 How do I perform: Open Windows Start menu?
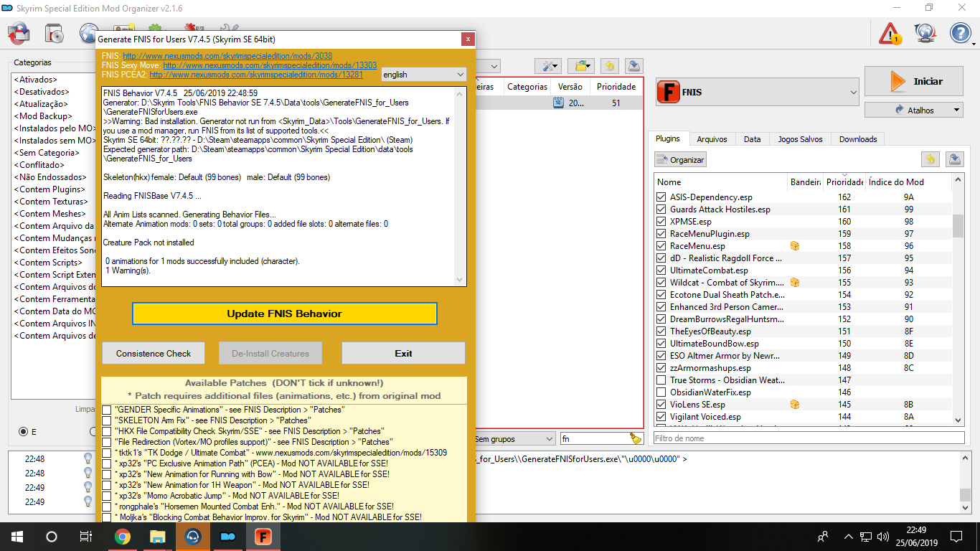pyautogui.click(x=17, y=537)
